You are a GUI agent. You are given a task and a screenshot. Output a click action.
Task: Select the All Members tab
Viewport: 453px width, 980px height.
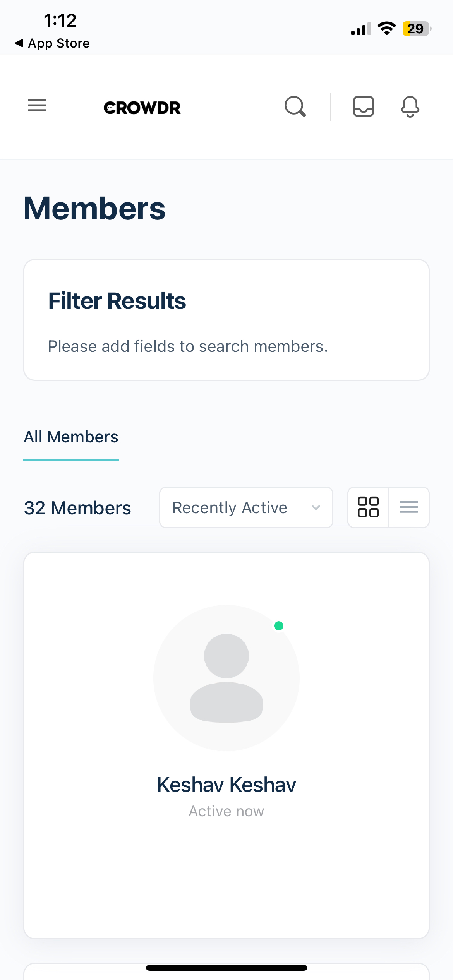[x=71, y=437]
